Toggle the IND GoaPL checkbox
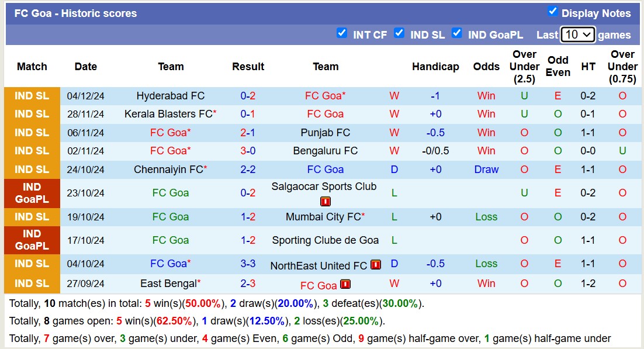644x349 pixels. pyautogui.click(x=457, y=33)
